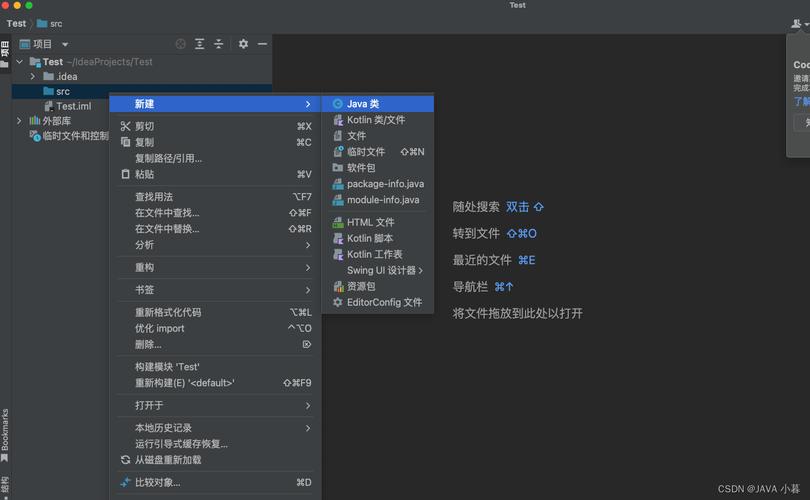This screenshot has width=810, height=500.
Task: Choose 构建模块 'Test' entry
Action: (215, 367)
